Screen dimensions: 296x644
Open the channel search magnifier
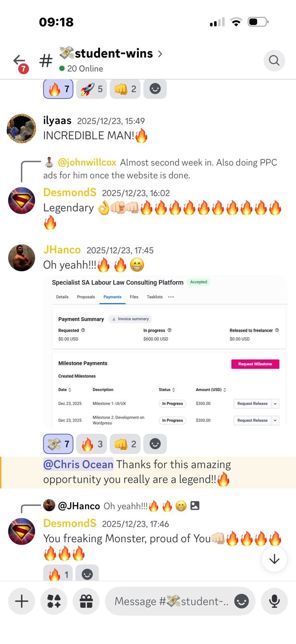point(274,60)
